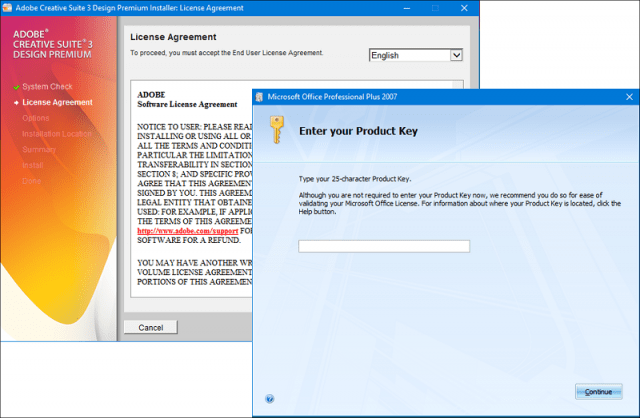Select the License Agreement step in sidebar
This screenshot has height=418, width=640.
58,102
